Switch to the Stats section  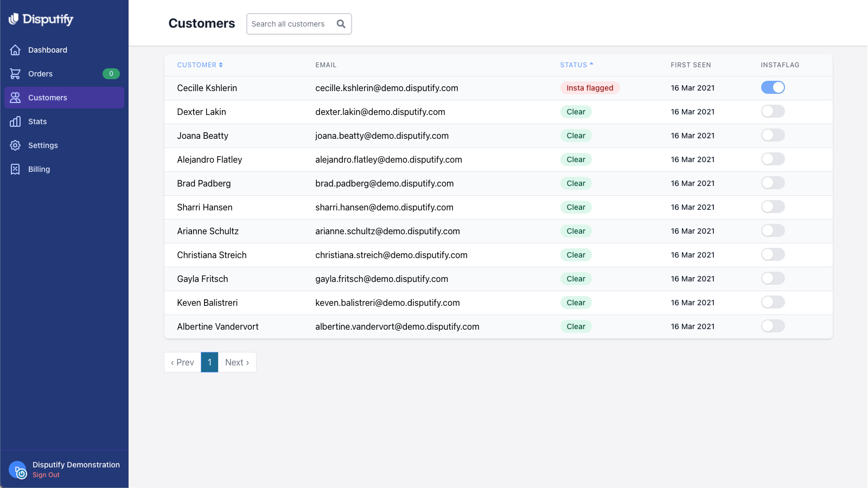tap(37, 121)
